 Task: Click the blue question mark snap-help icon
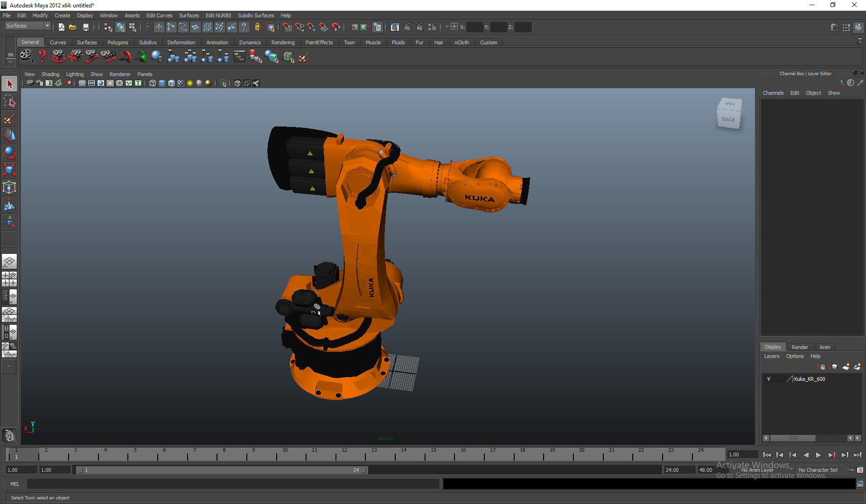(244, 27)
